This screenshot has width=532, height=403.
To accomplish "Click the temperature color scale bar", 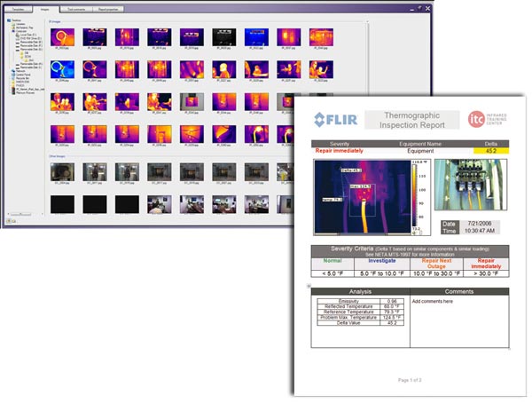I will coord(415,196).
